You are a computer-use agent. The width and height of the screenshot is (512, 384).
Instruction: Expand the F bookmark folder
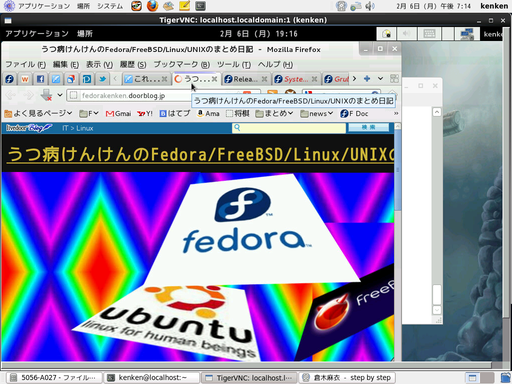point(89,114)
